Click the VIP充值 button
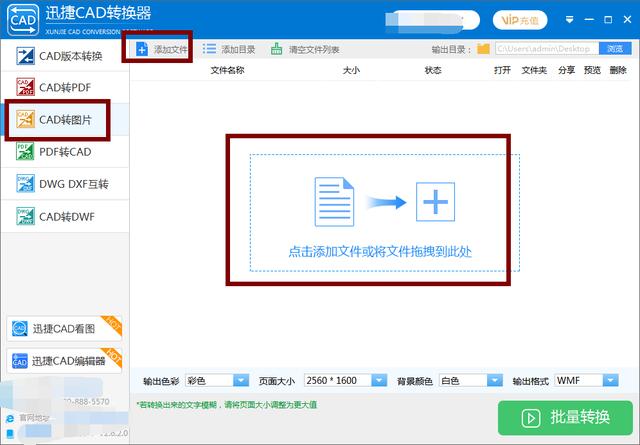Viewport: 640px width, 445px height. (520, 20)
